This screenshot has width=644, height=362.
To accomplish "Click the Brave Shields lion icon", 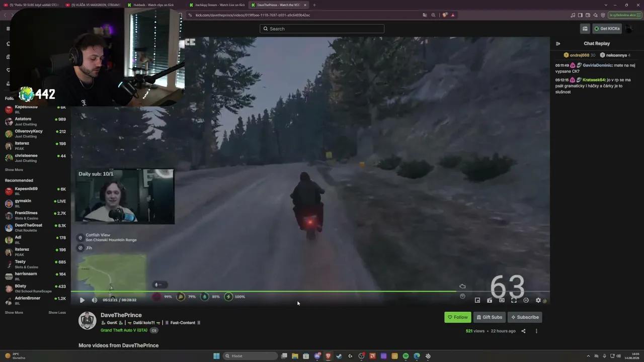I will tap(445, 15).
